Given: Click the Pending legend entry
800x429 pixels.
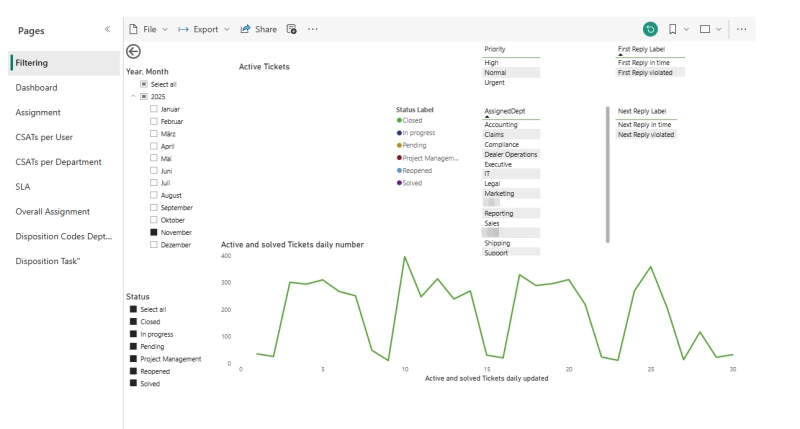Looking at the screenshot, I should 414,145.
